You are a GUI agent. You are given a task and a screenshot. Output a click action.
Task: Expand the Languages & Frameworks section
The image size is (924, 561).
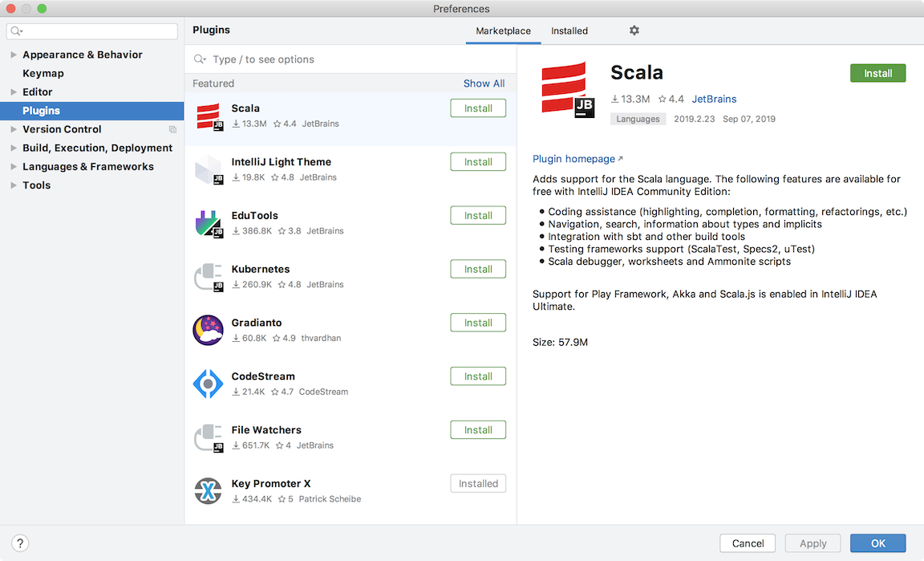pyautogui.click(x=13, y=166)
